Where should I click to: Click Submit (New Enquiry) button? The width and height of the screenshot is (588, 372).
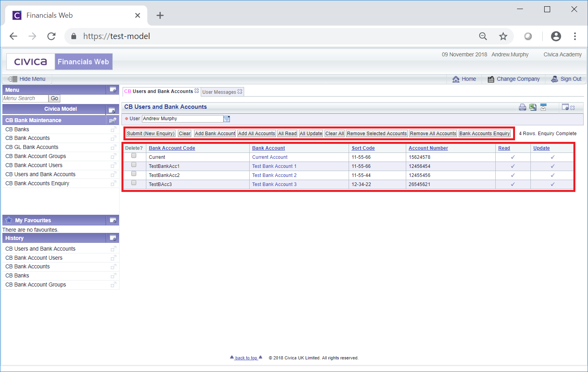click(x=151, y=134)
